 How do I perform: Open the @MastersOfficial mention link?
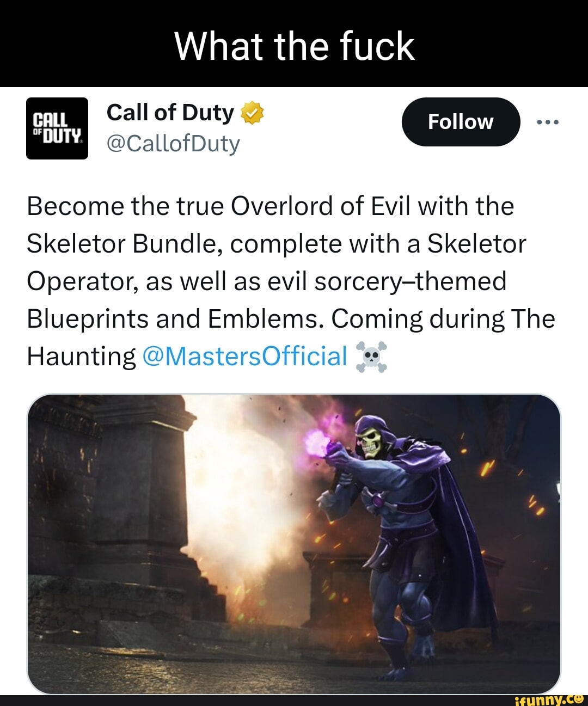244,357
